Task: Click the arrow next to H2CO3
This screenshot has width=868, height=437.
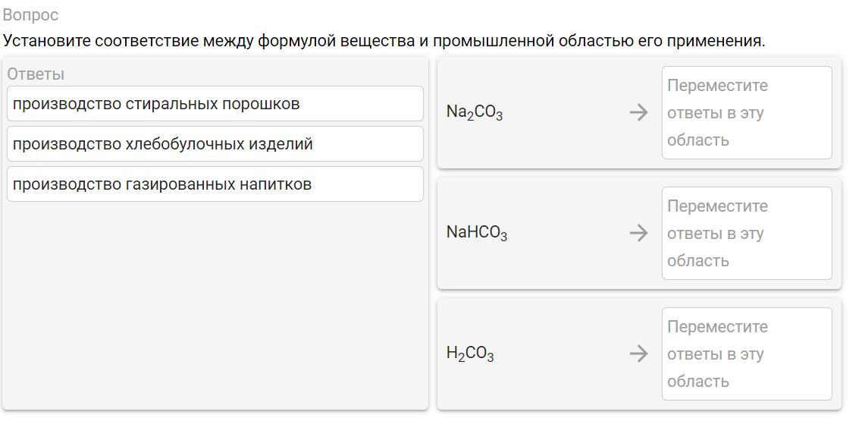Action: pyautogui.click(x=638, y=354)
